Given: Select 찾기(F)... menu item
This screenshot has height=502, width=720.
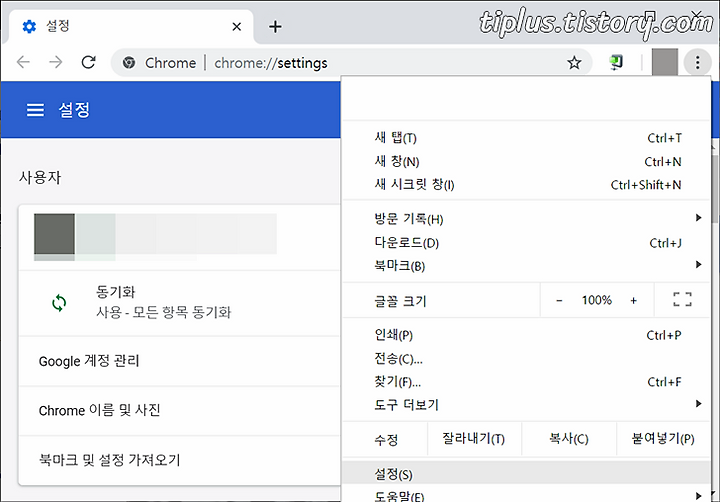Looking at the screenshot, I should pos(526,382).
